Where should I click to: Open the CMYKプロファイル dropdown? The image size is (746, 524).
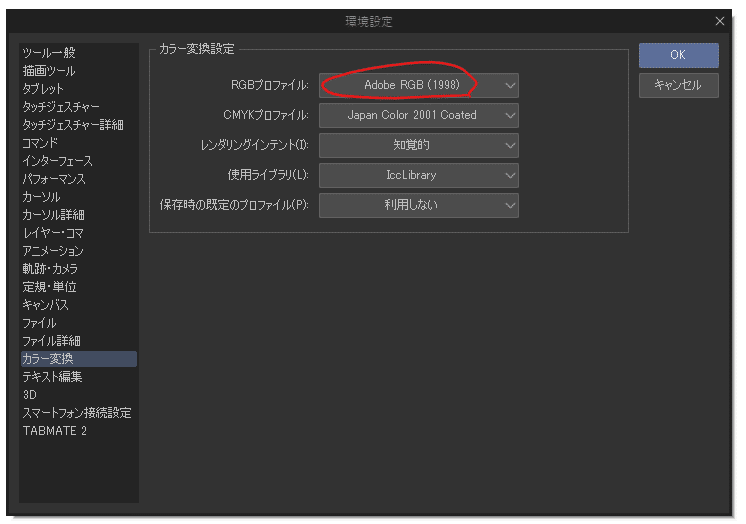(419, 116)
